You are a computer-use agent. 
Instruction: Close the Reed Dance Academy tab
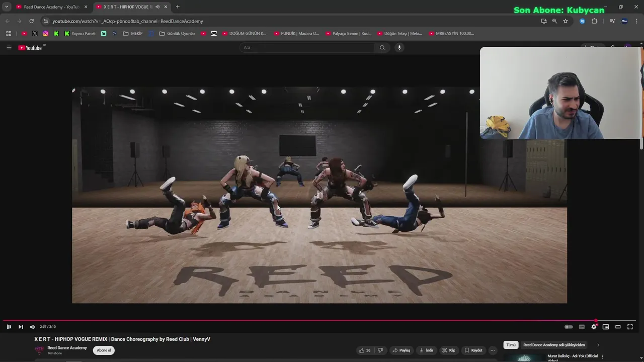click(86, 7)
